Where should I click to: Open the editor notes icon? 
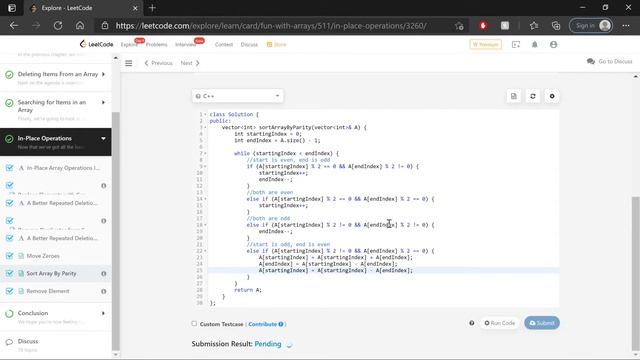pyautogui.click(x=514, y=96)
